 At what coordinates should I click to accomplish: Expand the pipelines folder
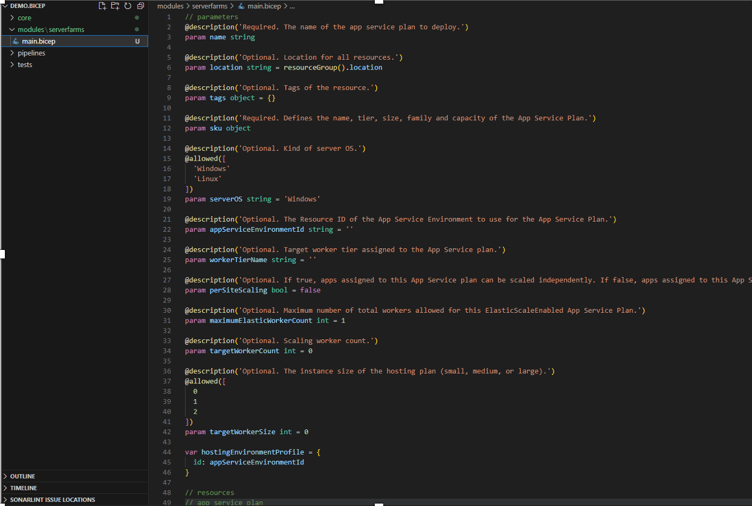click(12, 53)
